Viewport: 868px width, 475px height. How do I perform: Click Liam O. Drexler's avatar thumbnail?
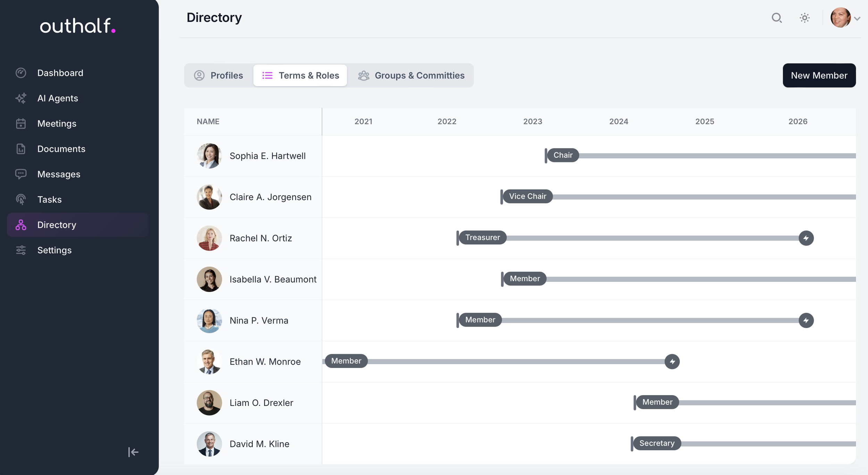(209, 403)
